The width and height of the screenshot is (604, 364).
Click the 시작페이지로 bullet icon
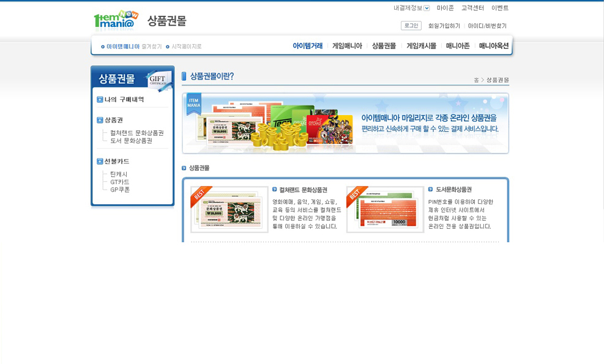coord(168,46)
